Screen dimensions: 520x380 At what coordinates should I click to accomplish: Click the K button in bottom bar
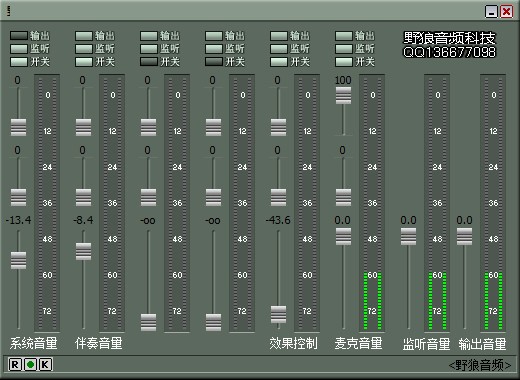[x=46, y=365]
